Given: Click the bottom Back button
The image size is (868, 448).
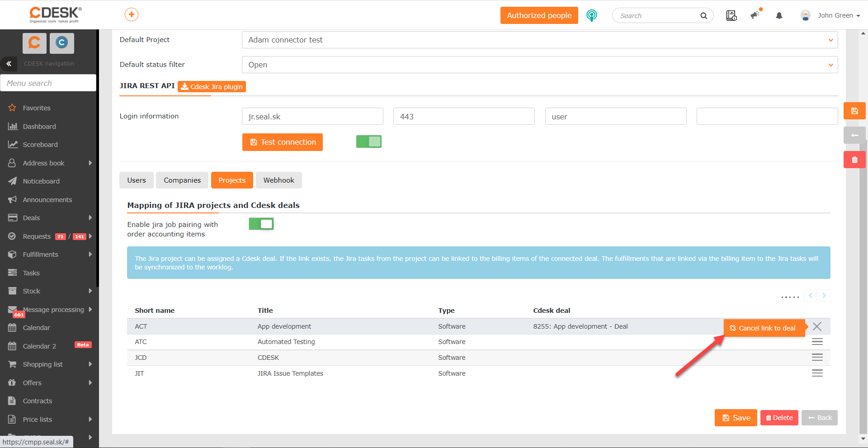Looking at the screenshot, I should (820, 418).
